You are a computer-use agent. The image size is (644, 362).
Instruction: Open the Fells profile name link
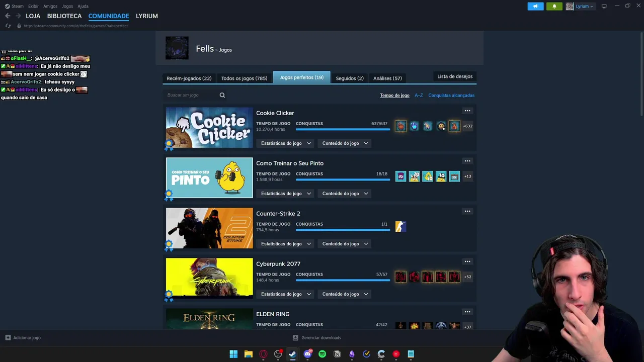(x=205, y=49)
